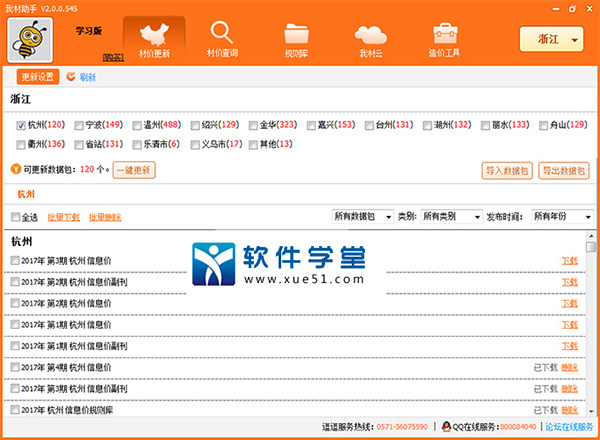This screenshot has height=440, width=600.
Task: Download 2017年 第1期 杭州 信息价副刊
Action: [569, 346]
